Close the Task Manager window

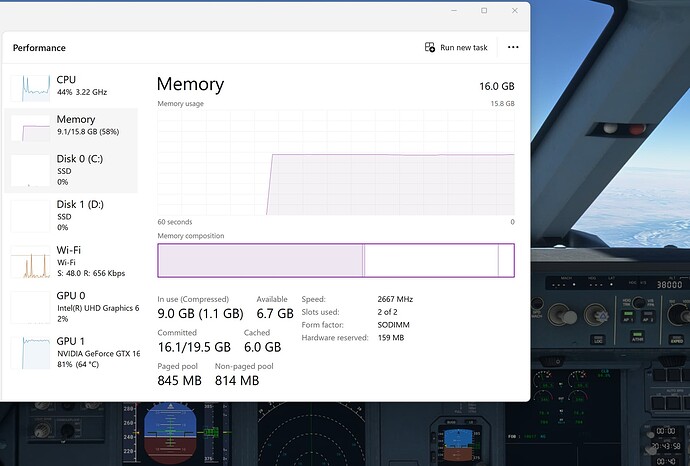coord(514,11)
